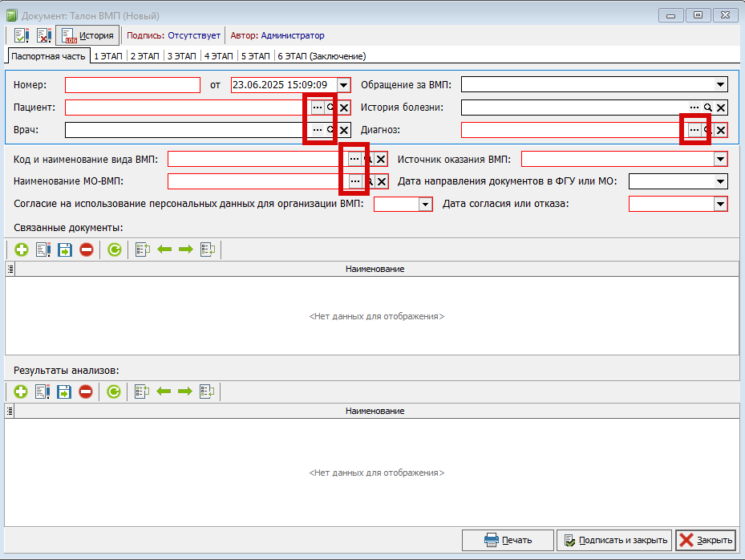The height and width of the screenshot is (560, 745).
Task: Clear the Код и наименование вида ВМП field
Action: point(381,159)
